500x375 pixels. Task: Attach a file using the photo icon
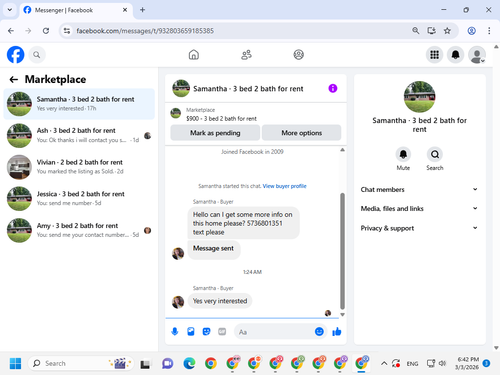coord(191,332)
